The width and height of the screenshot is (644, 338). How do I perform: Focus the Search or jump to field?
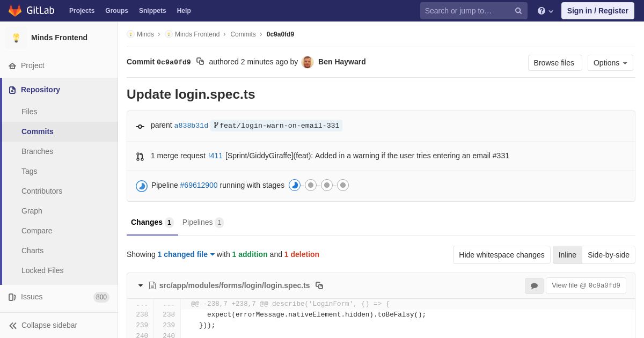point(464,11)
